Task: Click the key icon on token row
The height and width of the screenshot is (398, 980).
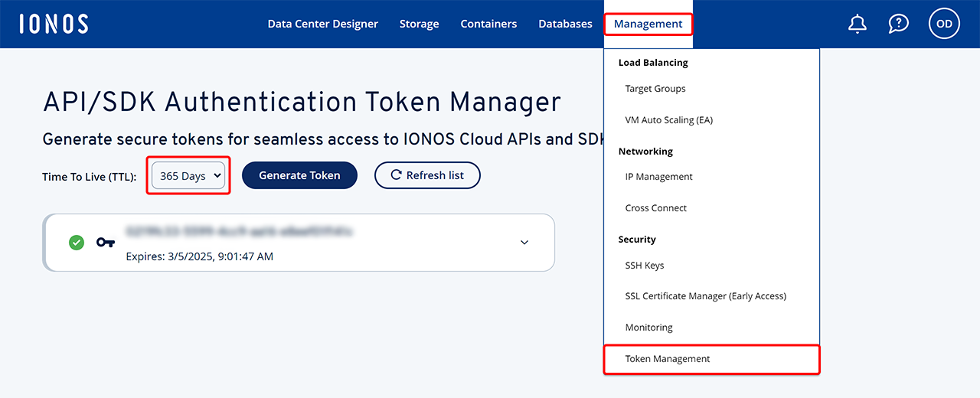Action: [x=106, y=243]
